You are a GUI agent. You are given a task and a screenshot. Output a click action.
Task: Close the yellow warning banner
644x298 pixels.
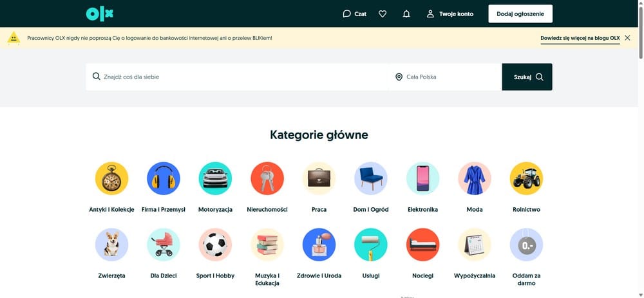coord(627,38)
